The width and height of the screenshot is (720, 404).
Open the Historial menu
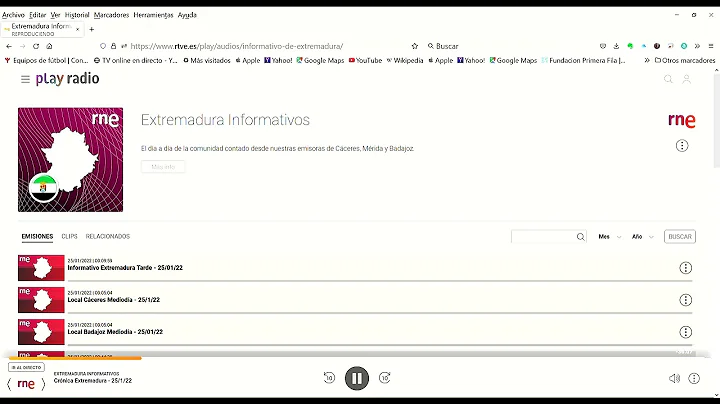tap(77, 15)
